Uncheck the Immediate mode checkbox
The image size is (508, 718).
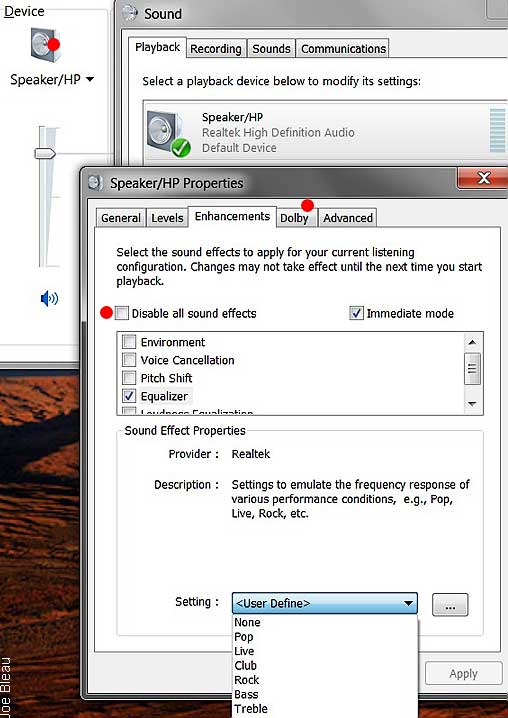(x=356, y=313)
